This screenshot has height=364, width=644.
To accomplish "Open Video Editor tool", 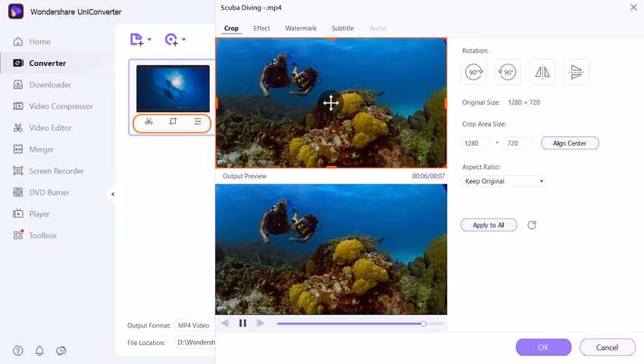I will tap(42, 128).
